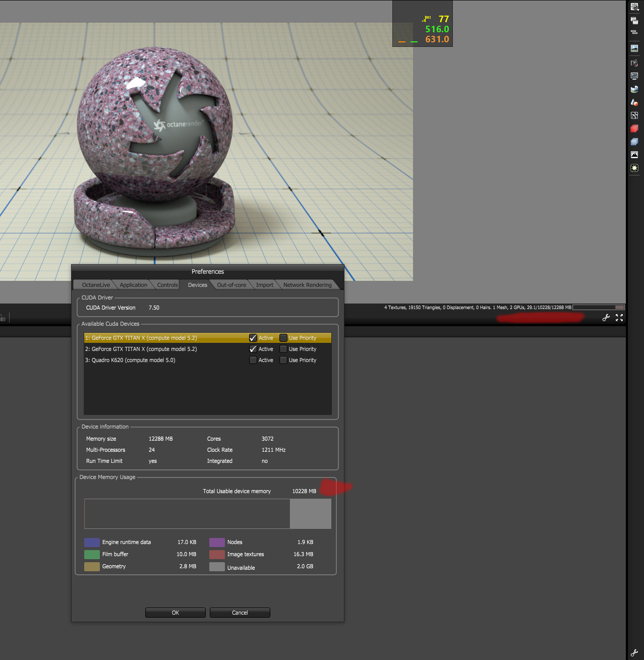This screenshot has height=660, width=644.
Task: Click the landscape picture icon in the sidebar
Action: click(634, 48)
